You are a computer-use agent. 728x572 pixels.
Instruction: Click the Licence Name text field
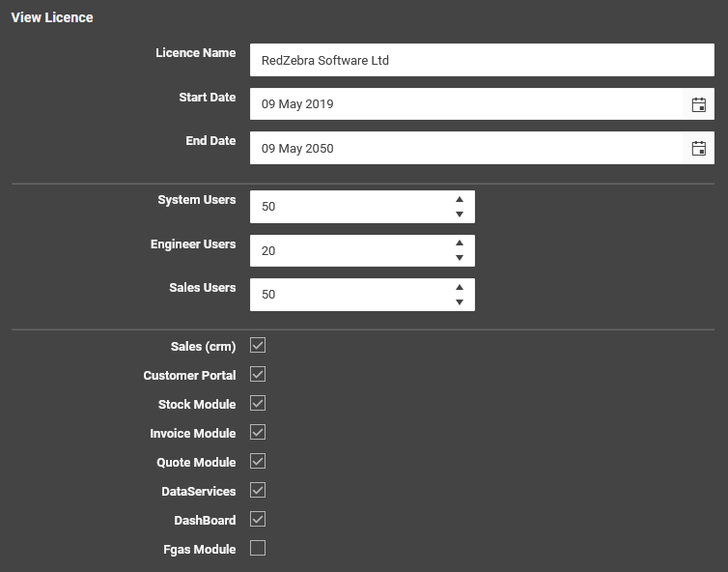coord(482,60)
